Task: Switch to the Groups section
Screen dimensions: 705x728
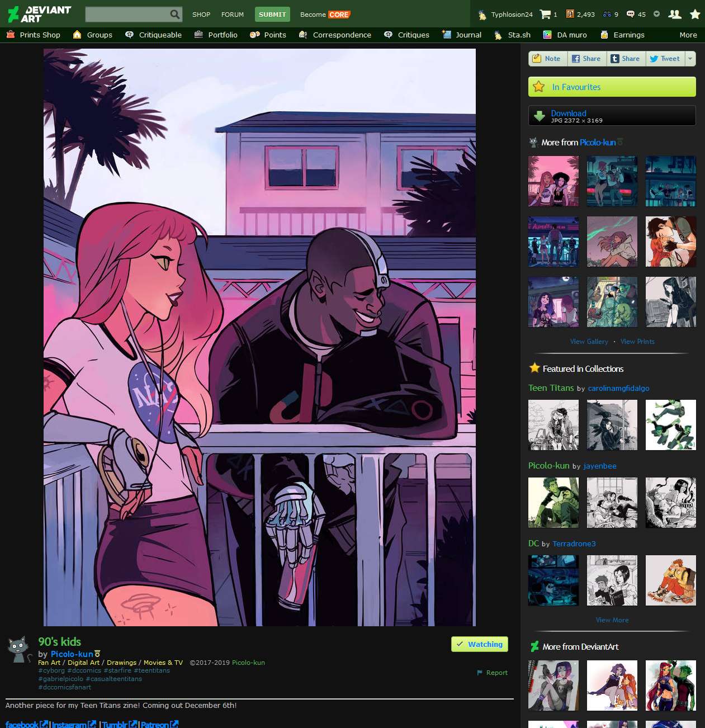Action: [x=99, y=35]
